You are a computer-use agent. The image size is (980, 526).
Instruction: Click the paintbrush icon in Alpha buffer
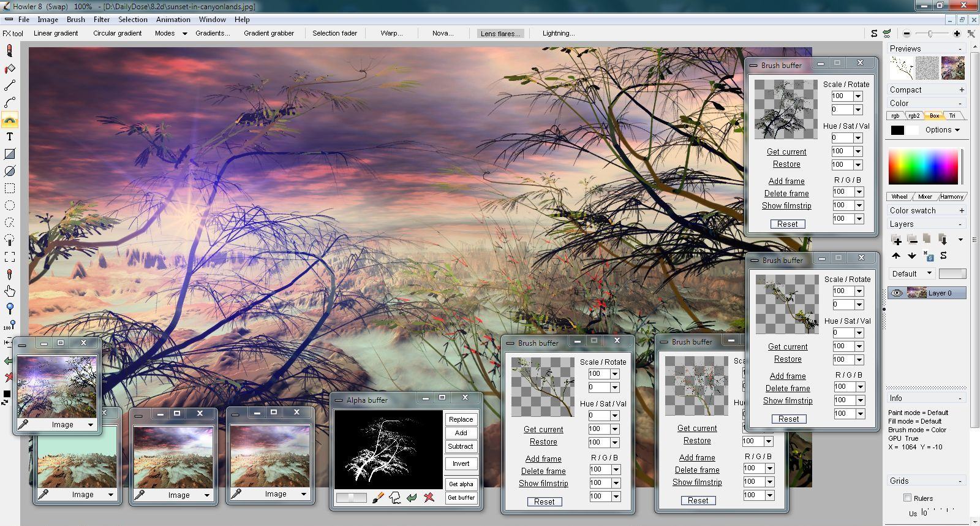(x=378, y=497)
